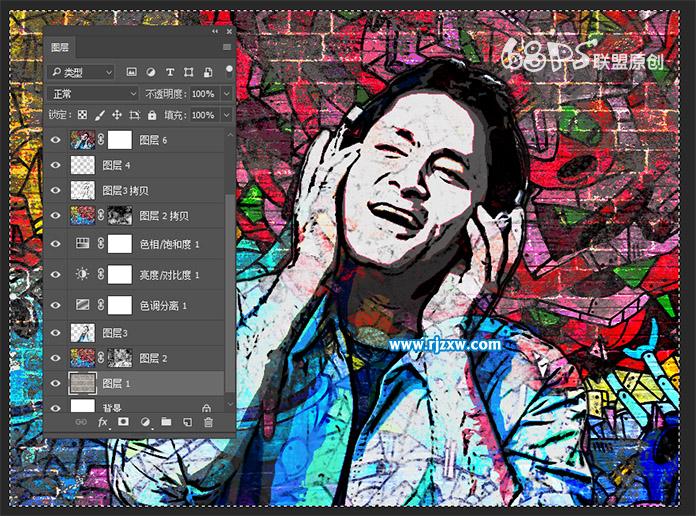Click 图层 6 white mask thumbnail
This screenshot has width=696, height=516.
click(120, 140)
